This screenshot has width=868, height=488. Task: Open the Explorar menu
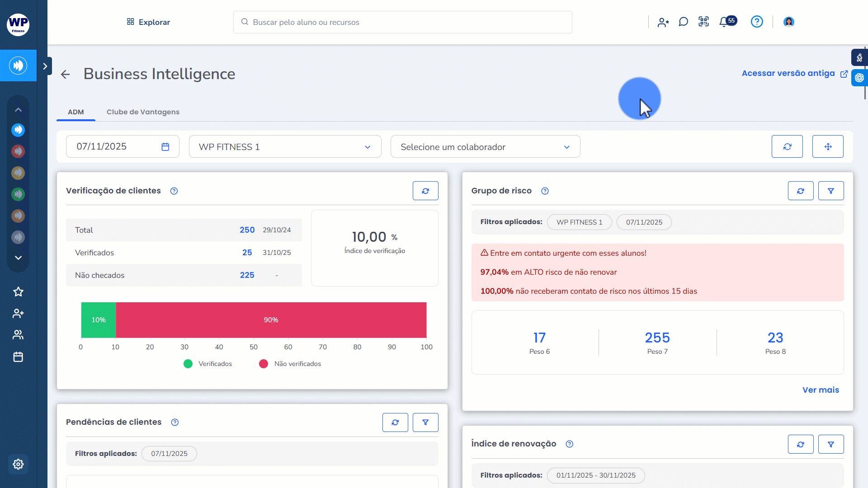148,22
